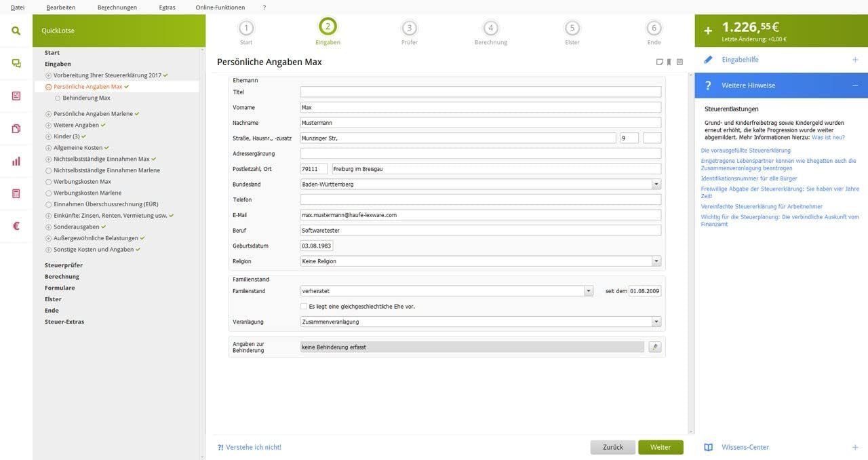
Task: Select Werbungskosten Max in the navigation tree
Action: 82,182
